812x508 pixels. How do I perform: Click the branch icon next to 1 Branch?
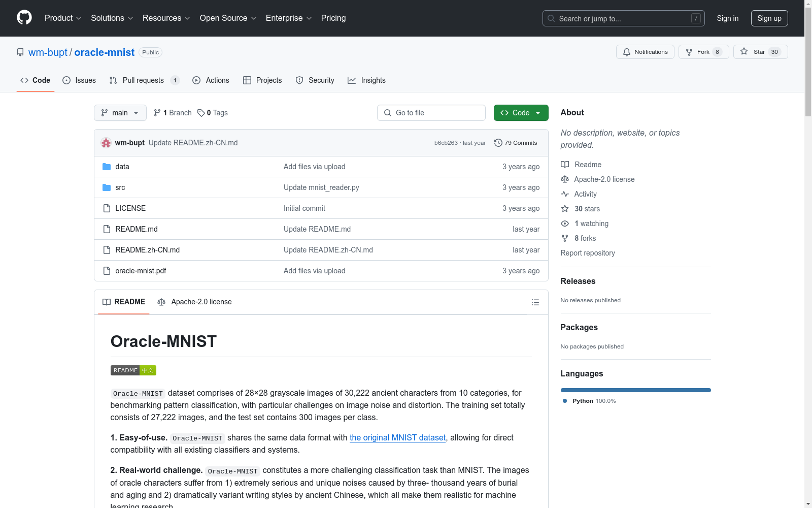point(157,113)
